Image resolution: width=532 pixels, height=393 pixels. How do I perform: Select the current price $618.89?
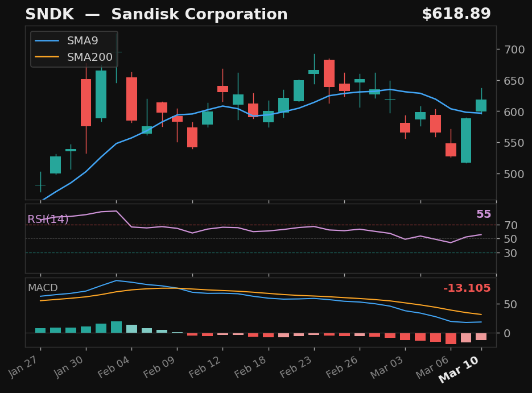(x=457, y=13)
